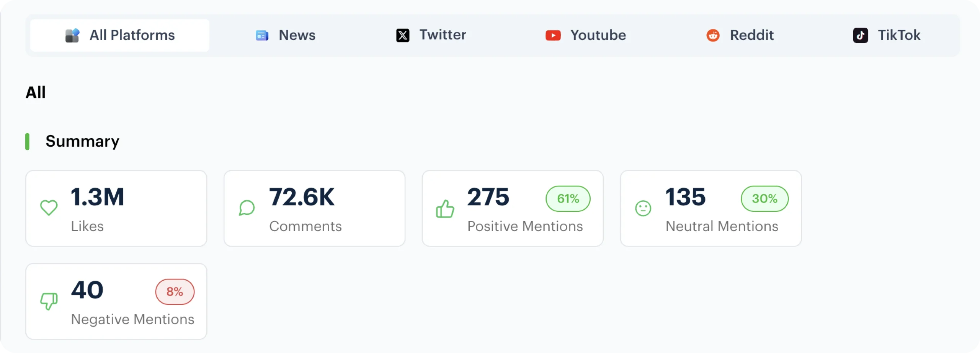Viewport: 980px width, 353px height.
Task: Click the TikTok logo icon
Action: point(860,36)
